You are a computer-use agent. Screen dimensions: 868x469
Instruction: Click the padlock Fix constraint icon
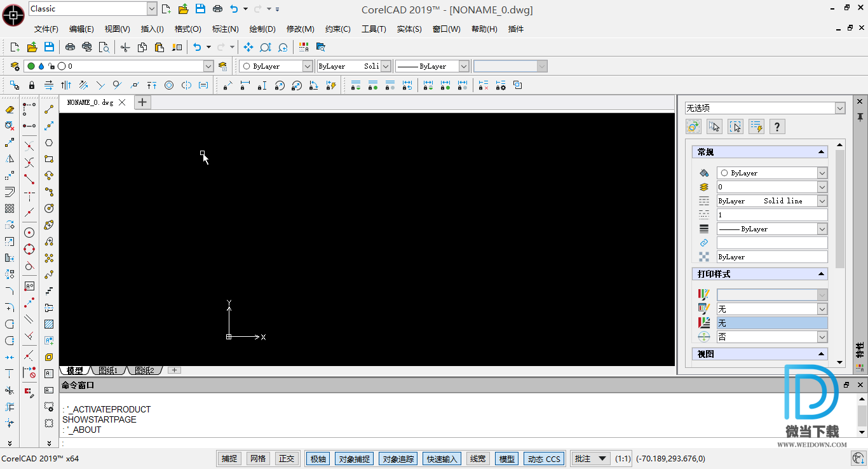coord(32,85)
